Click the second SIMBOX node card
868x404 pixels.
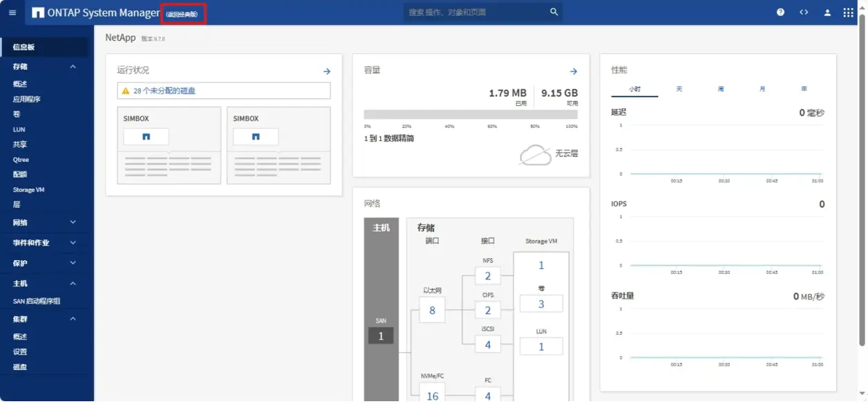click(279, 145)
